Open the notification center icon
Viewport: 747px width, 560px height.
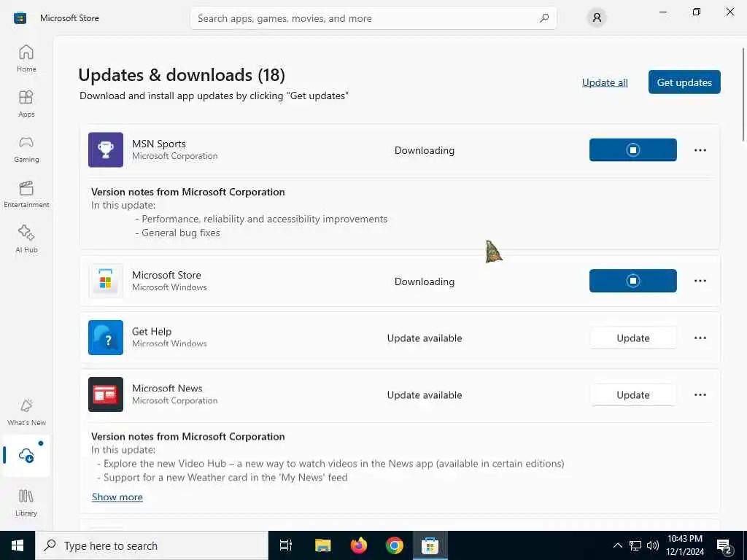tap(724, 546)
